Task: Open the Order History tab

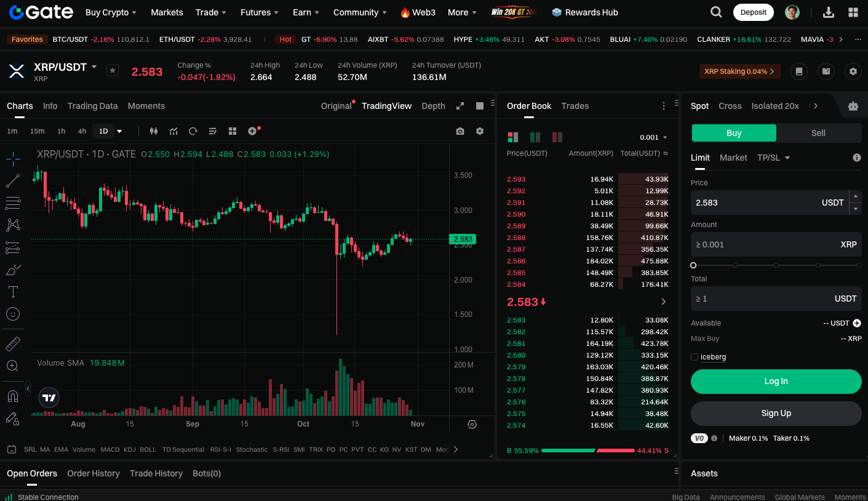Action: click(x=94, y=473)
